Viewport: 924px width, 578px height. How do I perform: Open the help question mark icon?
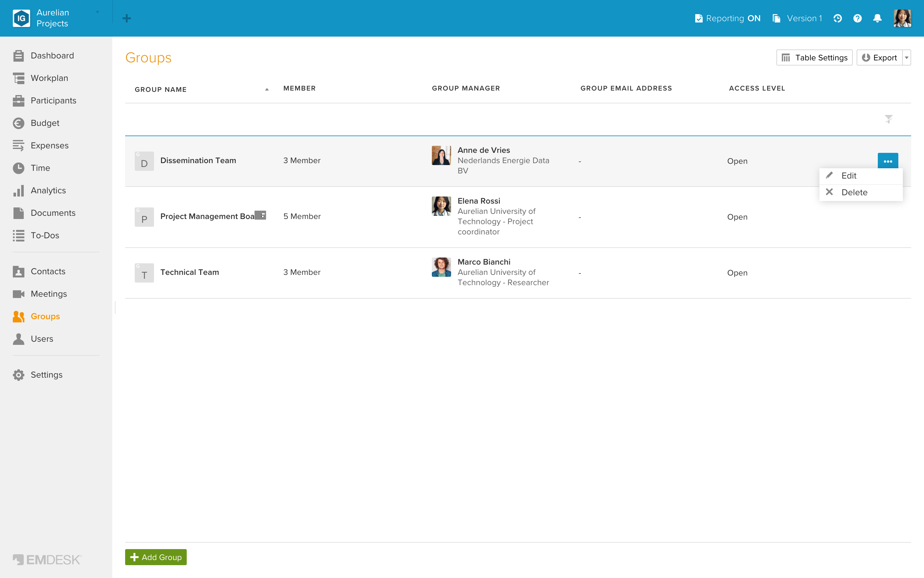(858, 18)
